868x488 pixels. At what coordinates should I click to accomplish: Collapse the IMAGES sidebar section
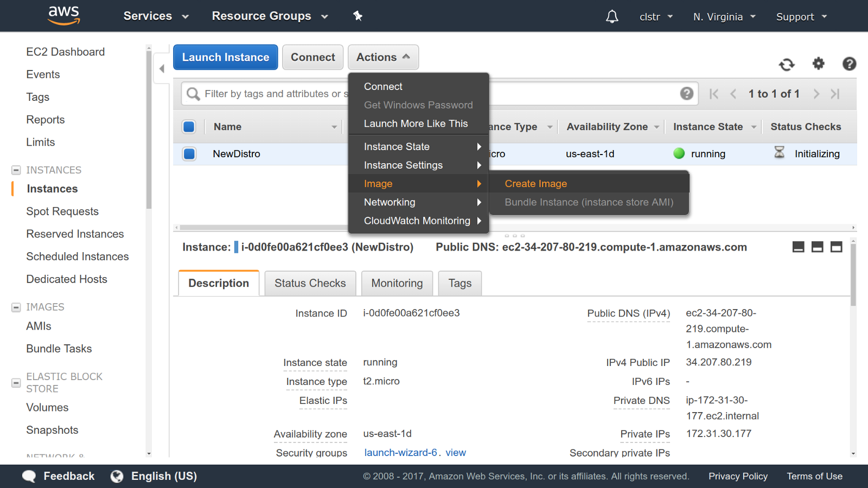click(16, 307)
